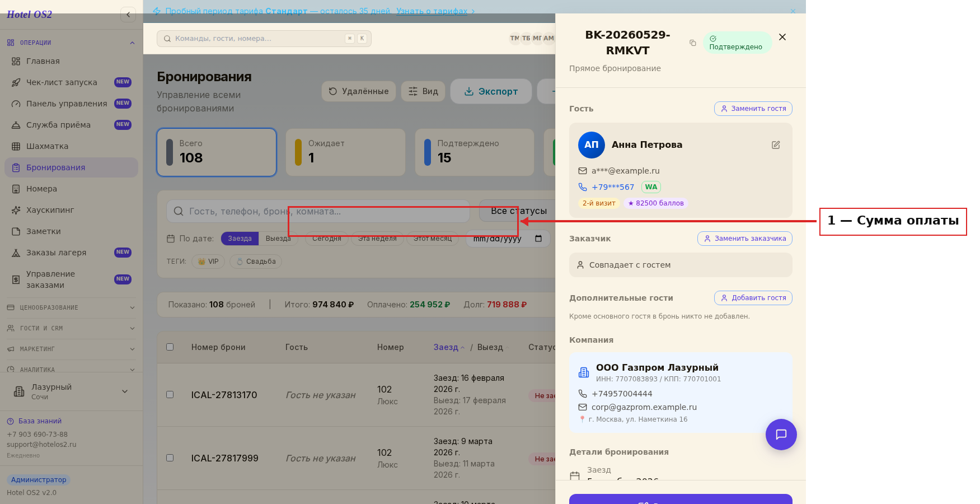Image resolution: width=980 pixels, height=504 pixels.
Task: Tick checkbox for booking ICAL-27817999
Action: [x=170, y=458]
